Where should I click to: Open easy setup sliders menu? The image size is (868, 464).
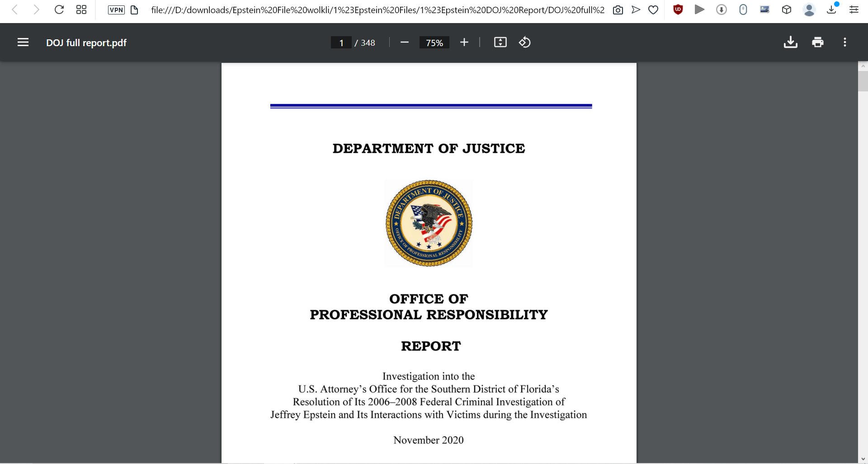(854, 9)
